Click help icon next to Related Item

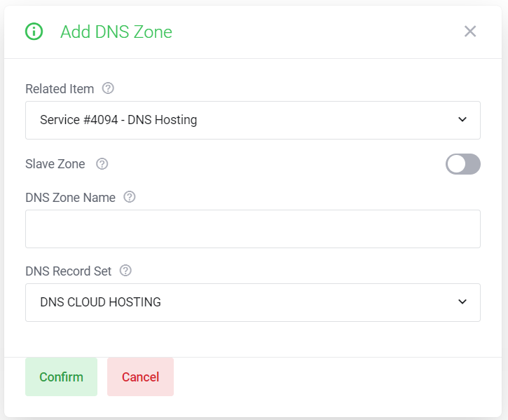(108, 88)
